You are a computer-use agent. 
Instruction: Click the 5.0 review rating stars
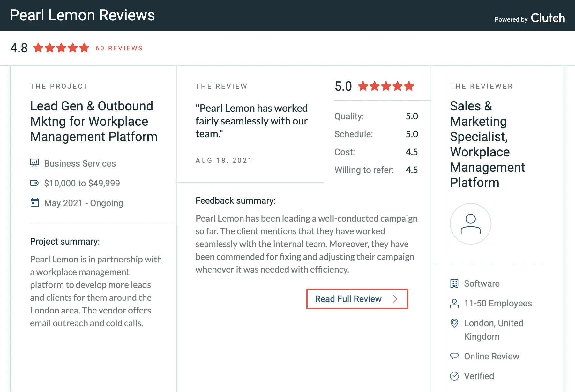tap(386, 86)
